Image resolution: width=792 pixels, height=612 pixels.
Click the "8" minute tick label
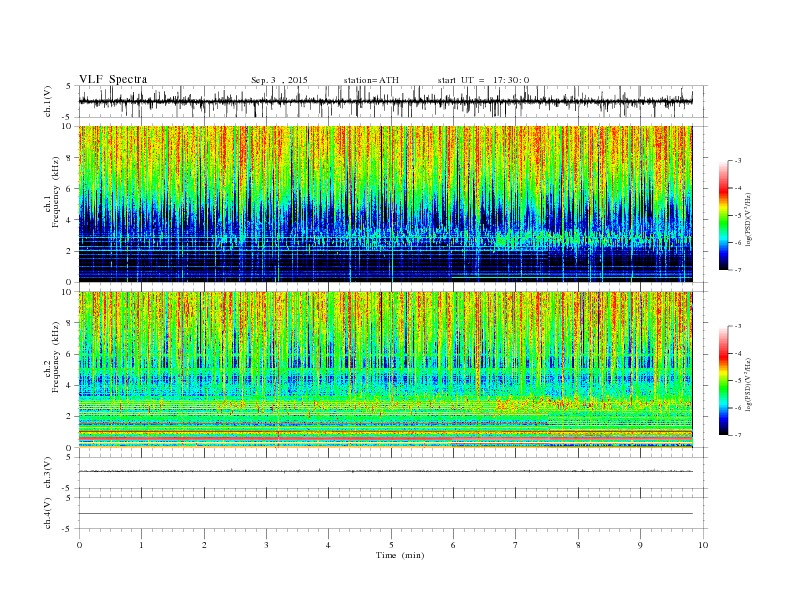coord(578,545)
